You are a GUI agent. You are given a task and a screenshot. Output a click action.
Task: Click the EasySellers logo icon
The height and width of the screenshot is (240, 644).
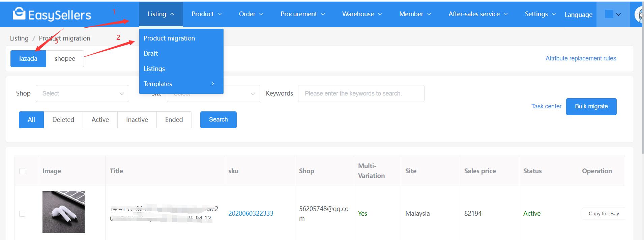click(x=19, y=14)
